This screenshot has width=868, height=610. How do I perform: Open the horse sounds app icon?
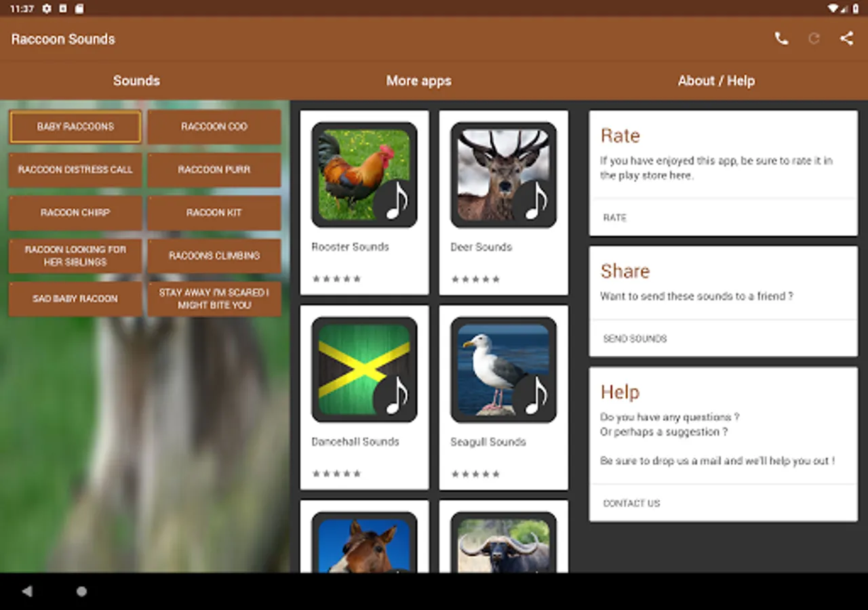coord(364,542)
